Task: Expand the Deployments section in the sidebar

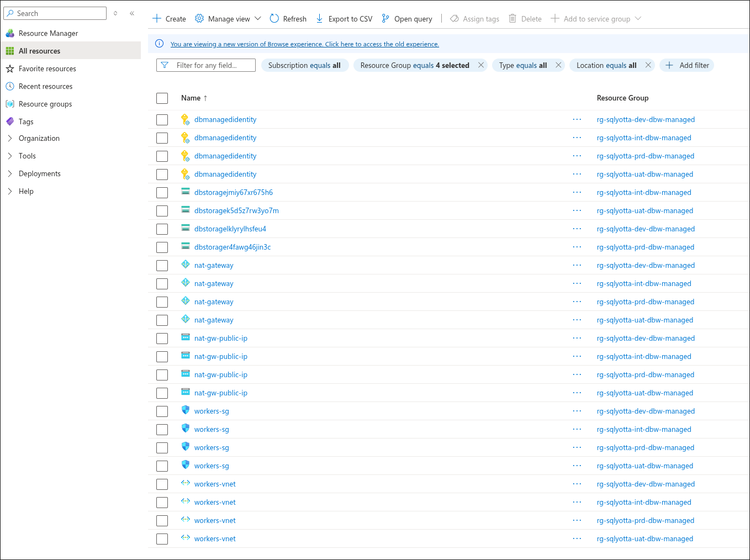Action: point(10,173)
